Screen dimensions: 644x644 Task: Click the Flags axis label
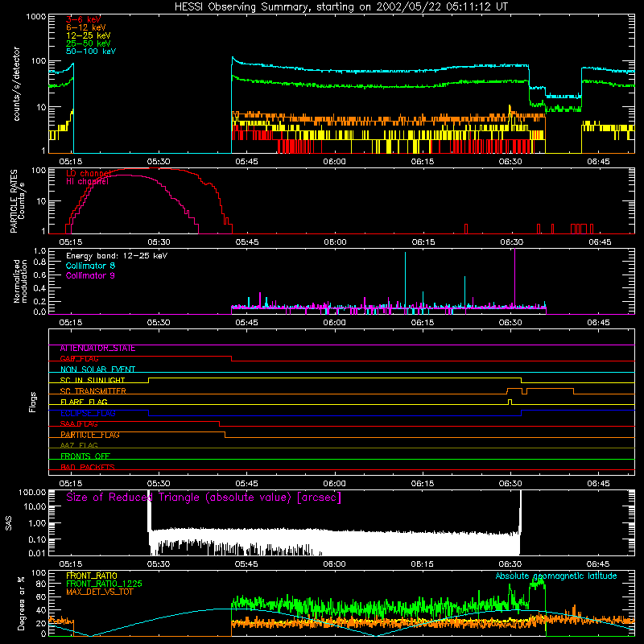click(33, 402)
